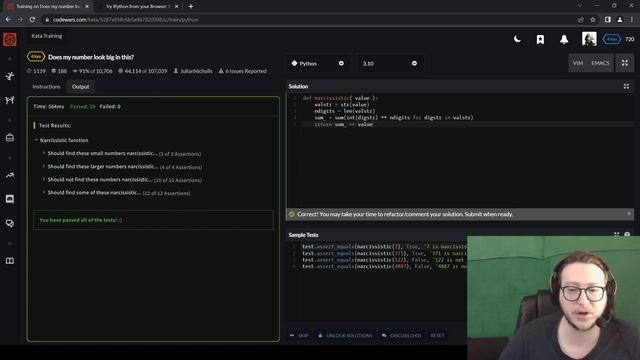Open the Kata collections sidebar icon
640x360 pixels.
10,138
